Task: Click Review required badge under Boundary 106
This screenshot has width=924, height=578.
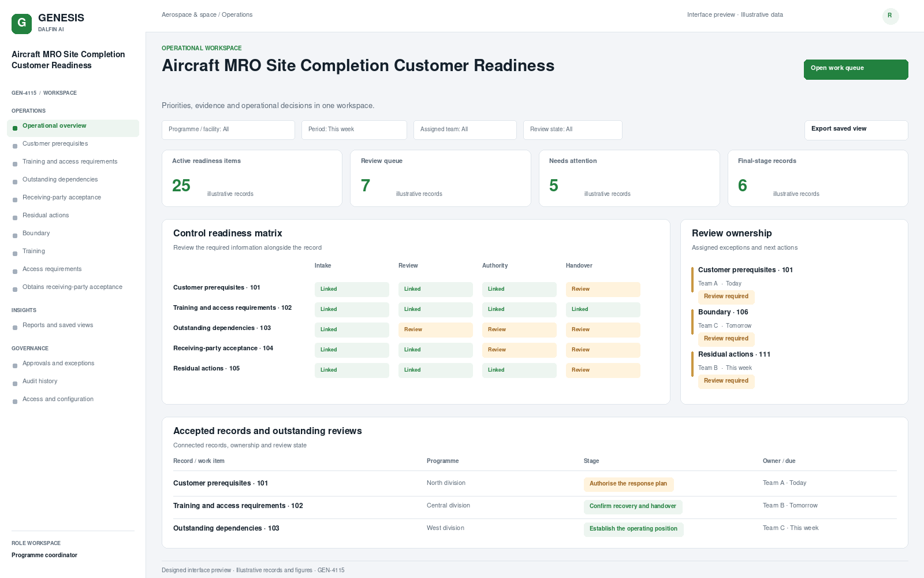Action: [726, 339]
